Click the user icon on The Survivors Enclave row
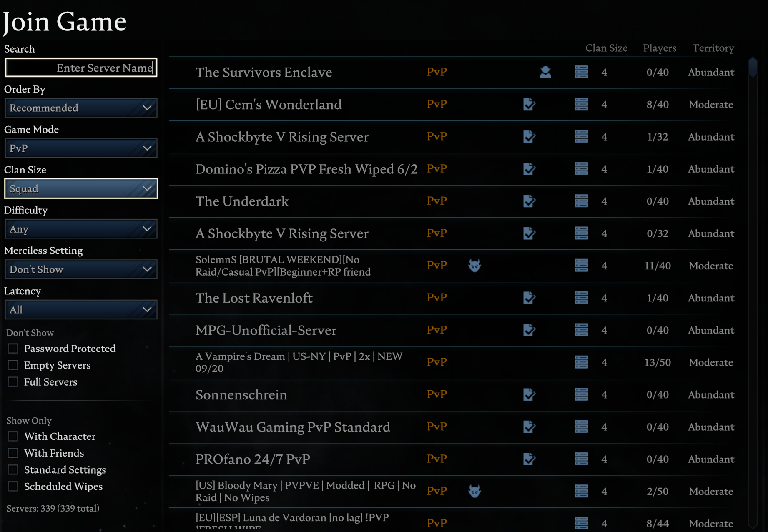 coord(545,72)
